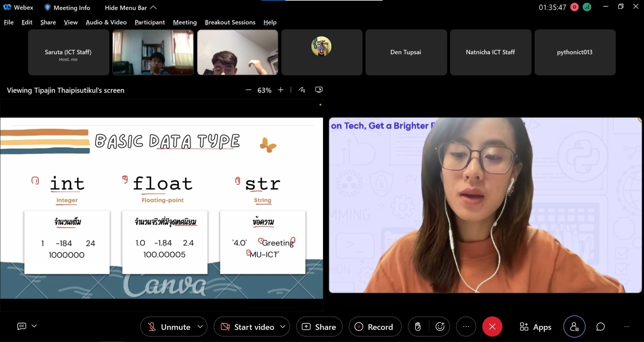Viewport: 644px width, 342px height.
Task: Click the Share button
Action: click(x=319, y=327)
